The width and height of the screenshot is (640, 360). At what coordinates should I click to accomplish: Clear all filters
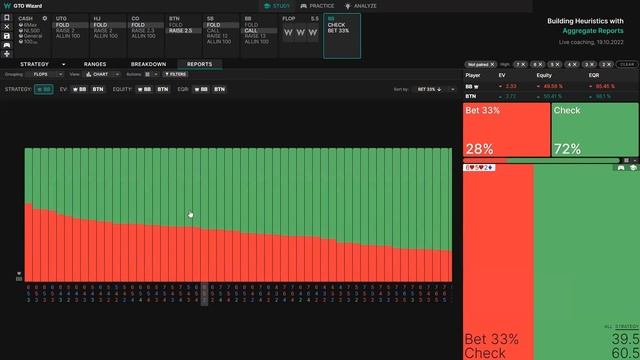click(627, 64)
